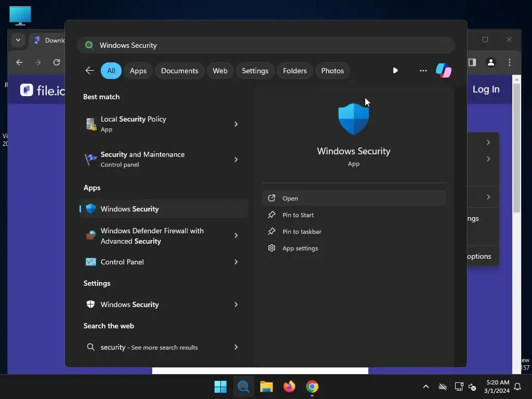This screenshot has height=399, width=532.
Task: Open Google Chrome from the taskbar
Action: click(312, 387)
